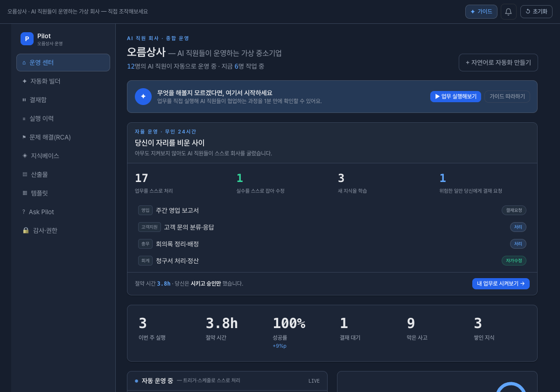This screenshot has height=392, width=560.
Task: Click the flag icon beside 문제 해결(RCA)
Action: 24,137
